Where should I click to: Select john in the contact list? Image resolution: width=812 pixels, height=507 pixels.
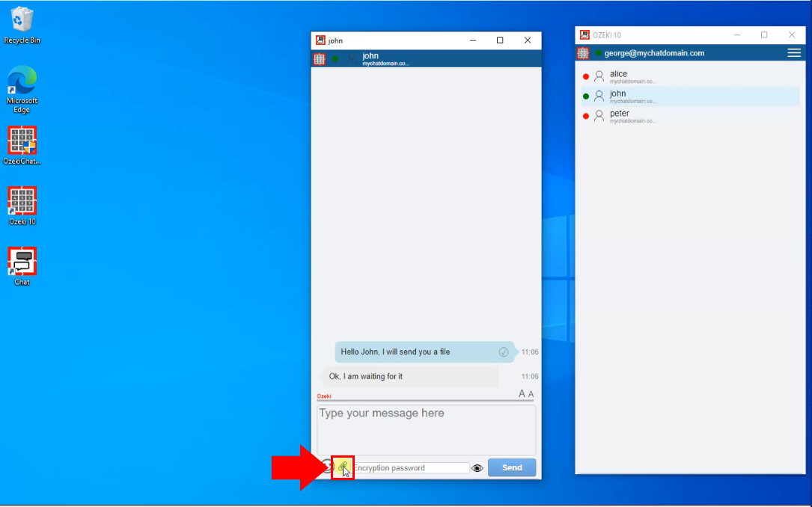[617, 96]
